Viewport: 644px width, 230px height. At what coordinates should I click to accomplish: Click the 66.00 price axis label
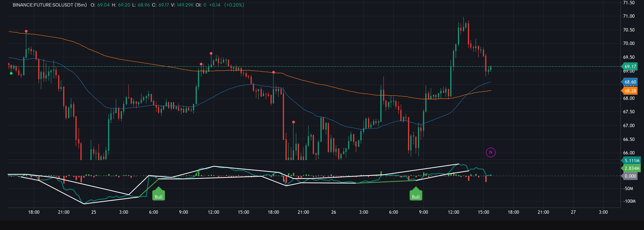click(x=629, y=153)
